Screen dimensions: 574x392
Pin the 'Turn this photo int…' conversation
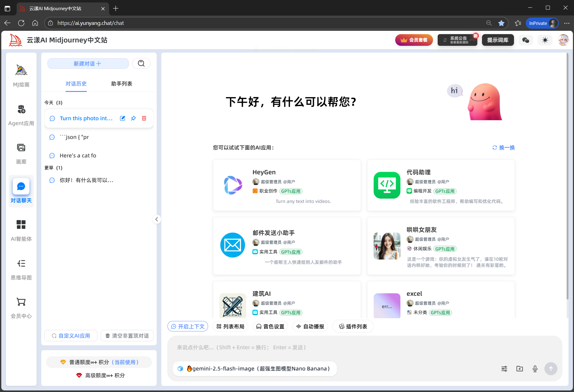pos(133,118)
